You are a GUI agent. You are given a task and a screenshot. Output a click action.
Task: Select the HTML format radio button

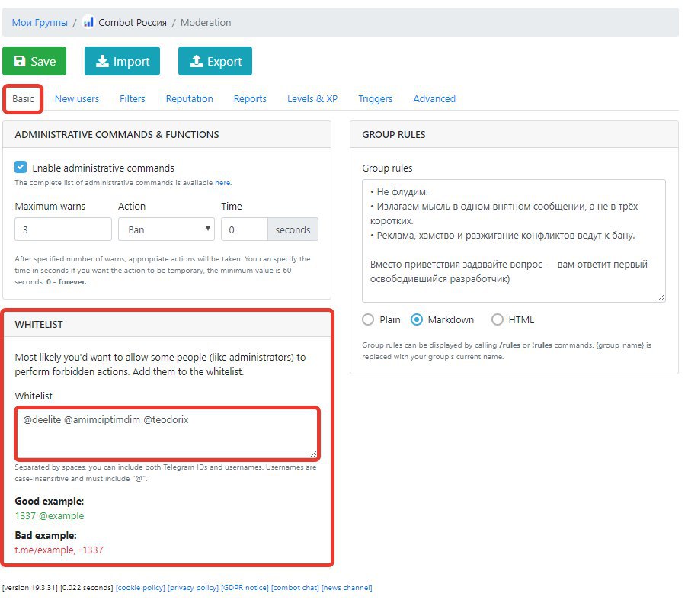click(497, 319)
